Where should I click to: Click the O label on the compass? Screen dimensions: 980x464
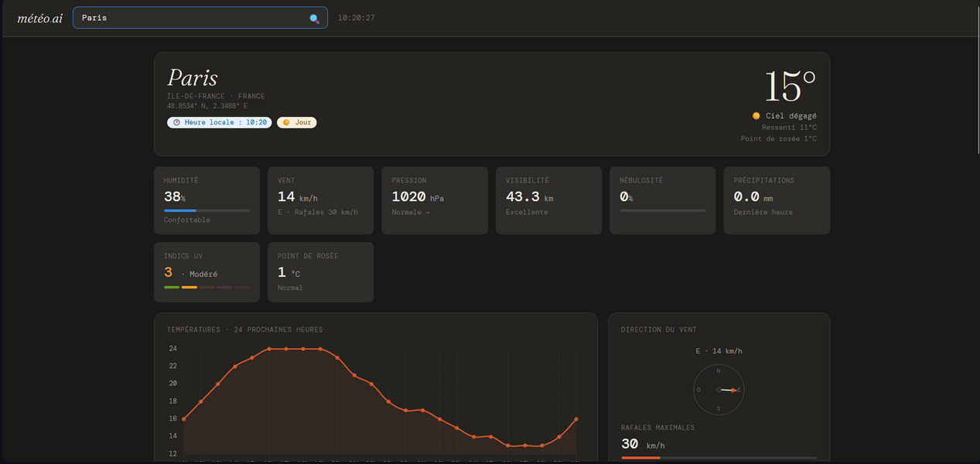(698, 390)
